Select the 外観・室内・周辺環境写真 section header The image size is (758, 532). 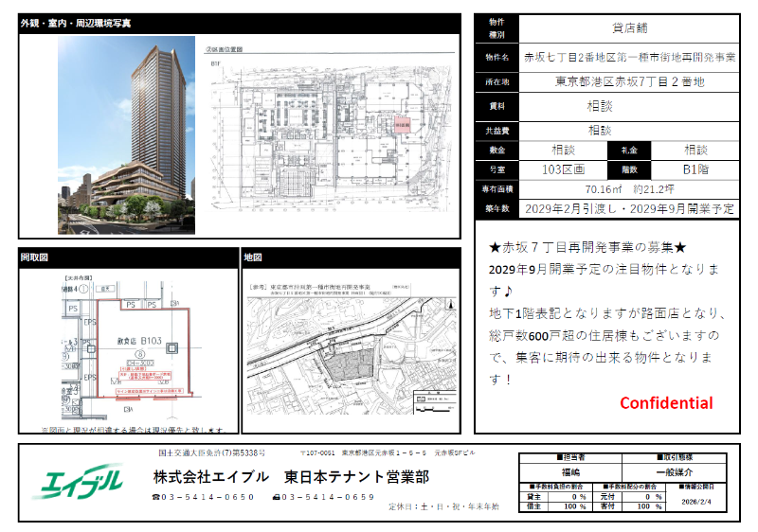(x=76, y=22)
